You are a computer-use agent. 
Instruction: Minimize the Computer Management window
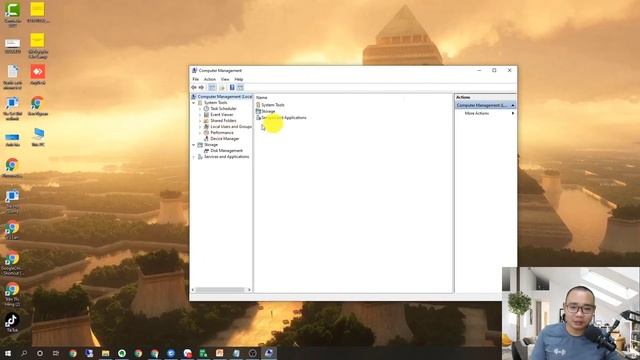point(479,70)
